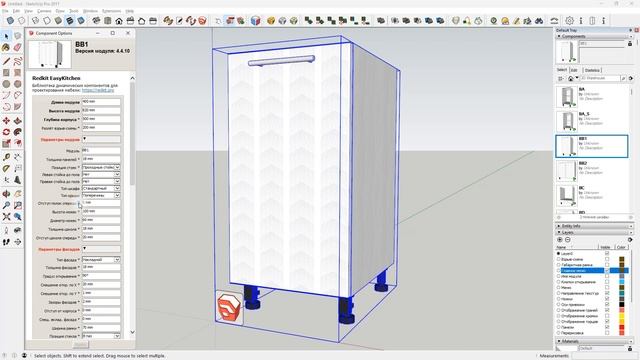Switch to Iso view in toolbar

point(96,20)
